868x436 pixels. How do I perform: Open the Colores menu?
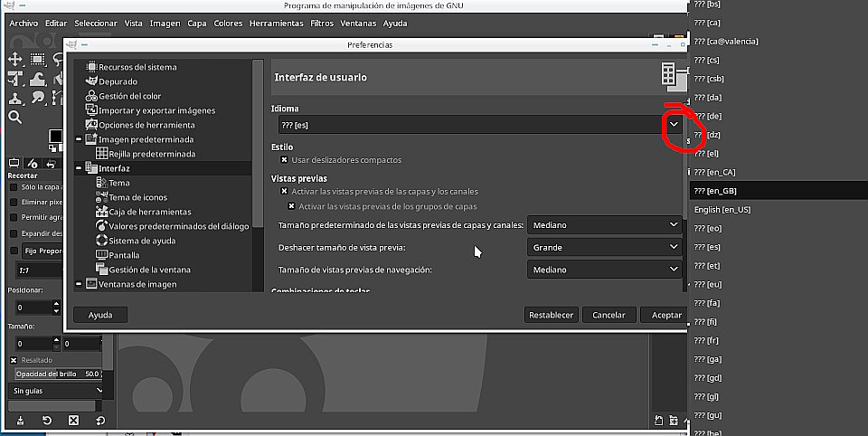click(228, 24)
